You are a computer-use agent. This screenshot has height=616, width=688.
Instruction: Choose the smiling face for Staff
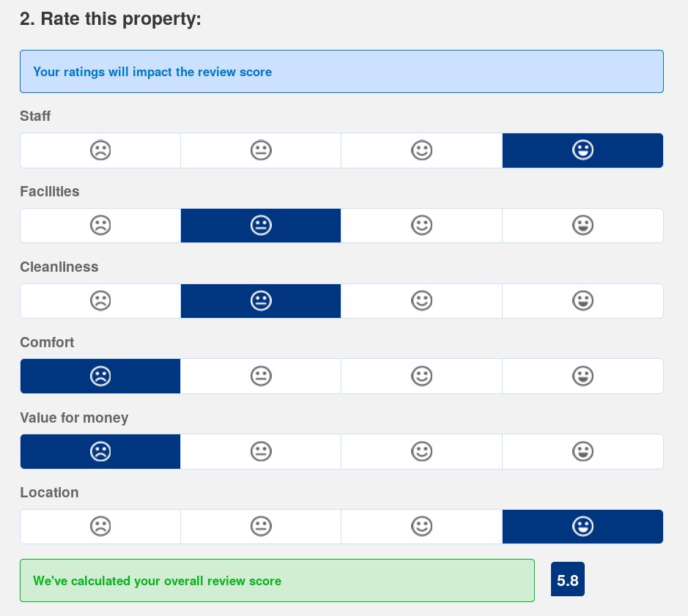pyautogui.click(x=421, y=150)
